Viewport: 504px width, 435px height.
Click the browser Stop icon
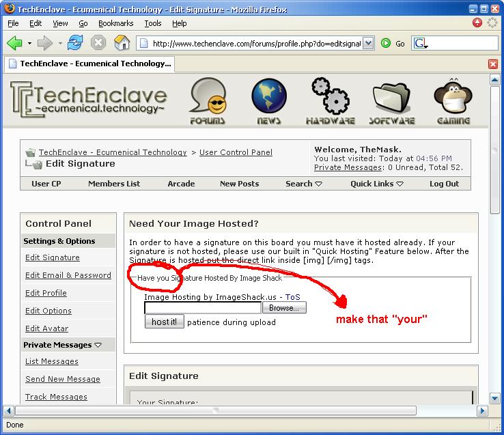tap(98, 43)
